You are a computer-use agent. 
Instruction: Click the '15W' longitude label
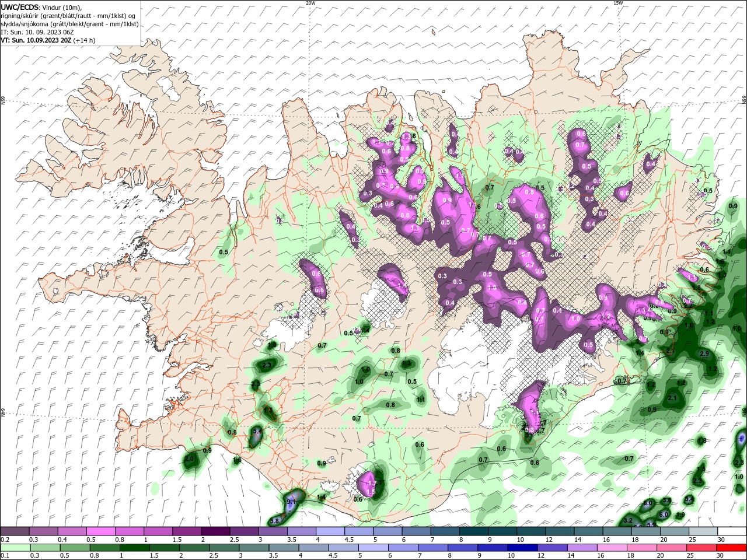point(617,3)
